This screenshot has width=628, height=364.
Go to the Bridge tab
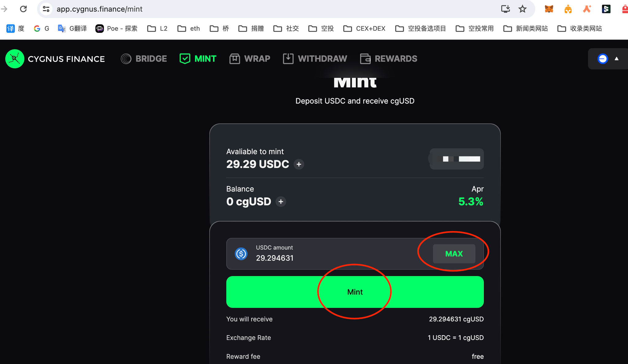point(144,59)
